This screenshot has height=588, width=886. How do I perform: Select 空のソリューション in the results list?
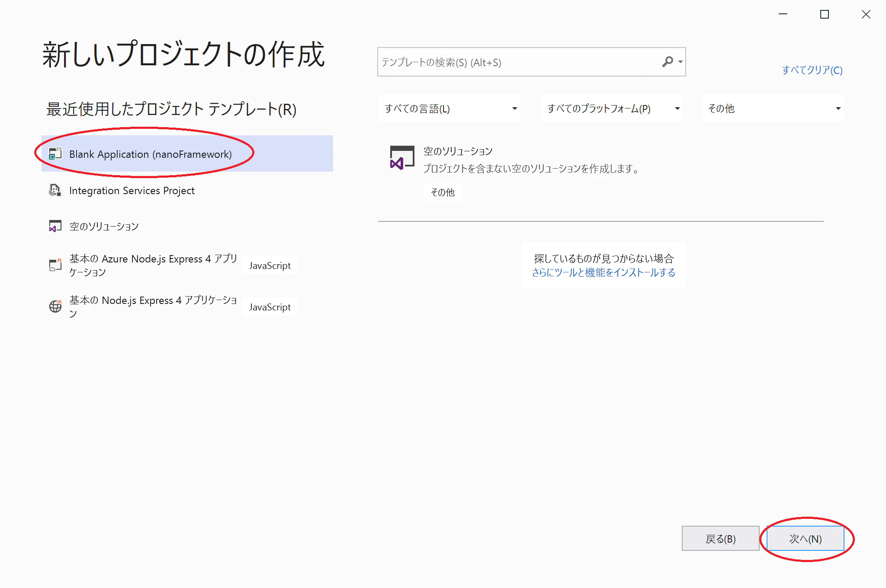click(458, 151)
